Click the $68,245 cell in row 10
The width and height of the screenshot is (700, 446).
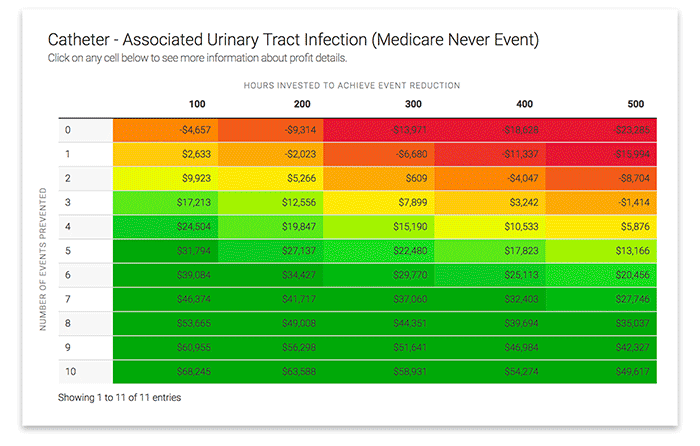[x=166, y=372]
